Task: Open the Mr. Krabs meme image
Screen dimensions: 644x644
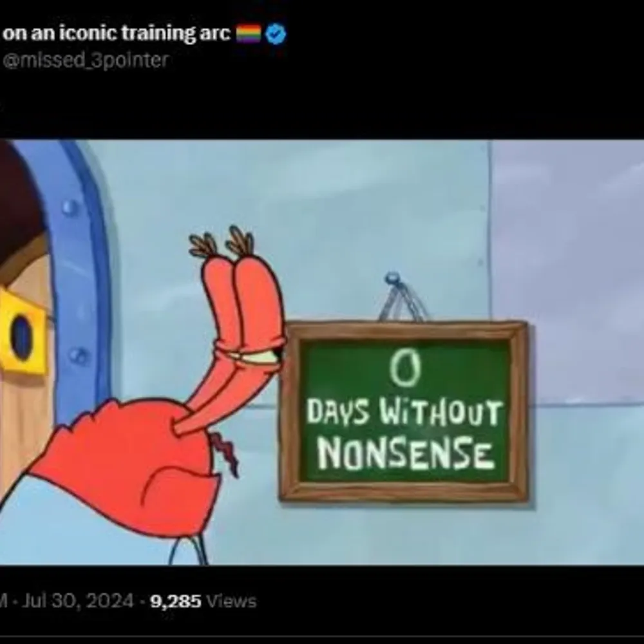Action: [x=322, y=352]
